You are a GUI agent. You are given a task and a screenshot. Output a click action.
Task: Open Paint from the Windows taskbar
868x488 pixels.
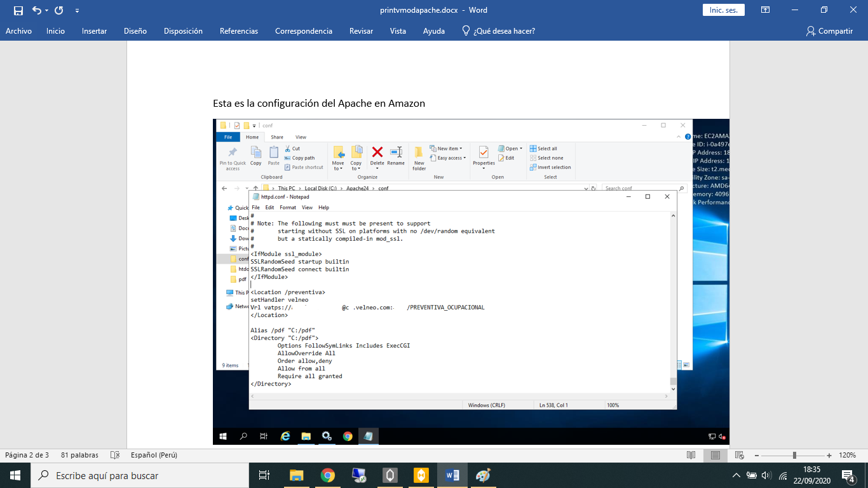[x=483, y=475]
